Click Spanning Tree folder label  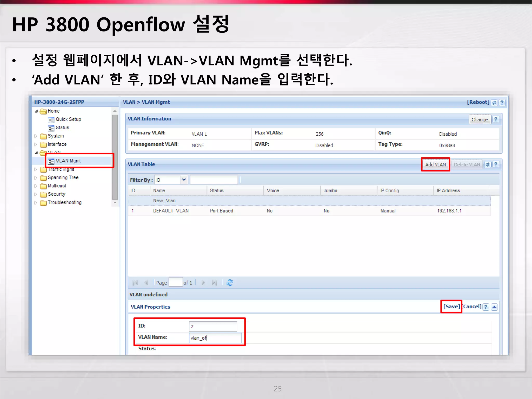click(63, 177)
